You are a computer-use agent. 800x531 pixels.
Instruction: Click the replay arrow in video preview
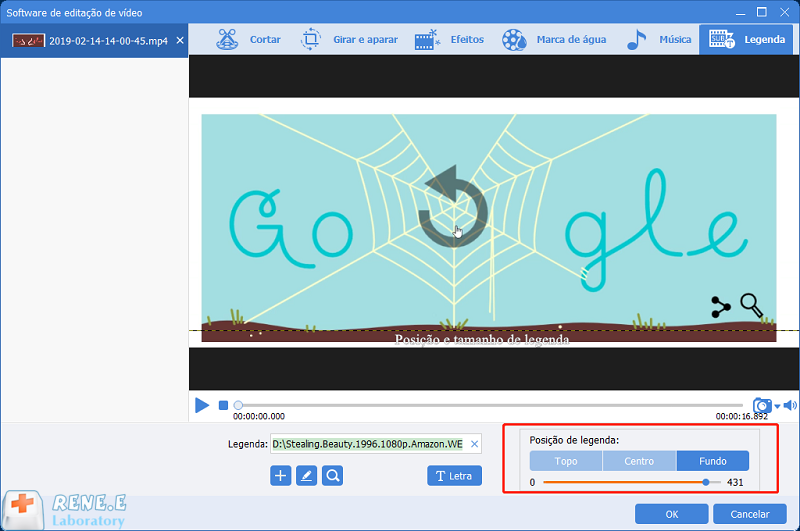(x=453, y=207)
